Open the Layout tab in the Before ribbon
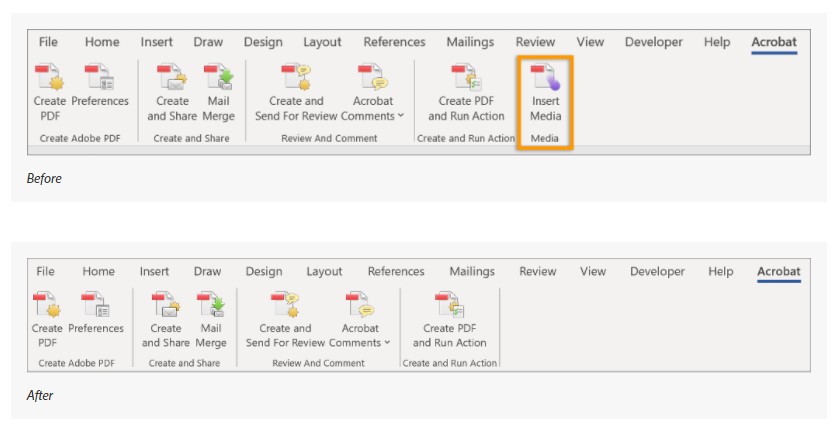This screenshot has width=839, height=431. 322,42
